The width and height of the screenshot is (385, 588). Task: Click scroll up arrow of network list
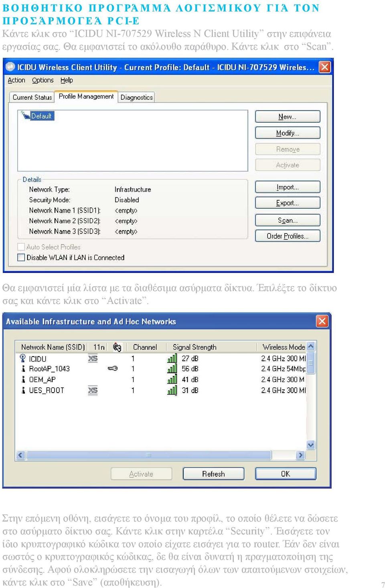coord(311,346)
